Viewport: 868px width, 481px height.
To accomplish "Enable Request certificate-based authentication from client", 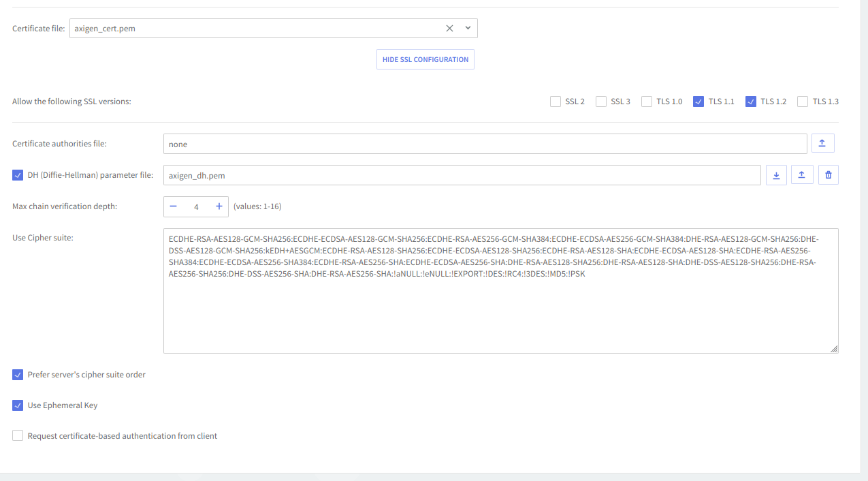I will tap(18, 436).
